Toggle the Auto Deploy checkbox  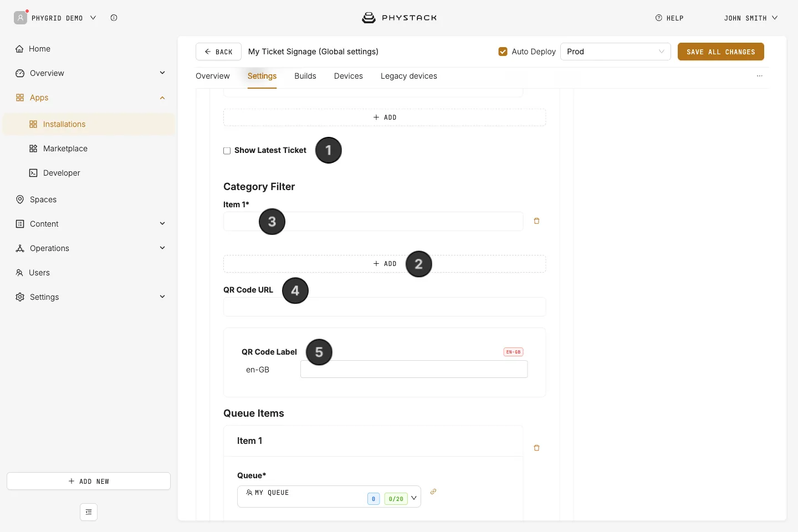click(503, 52)
